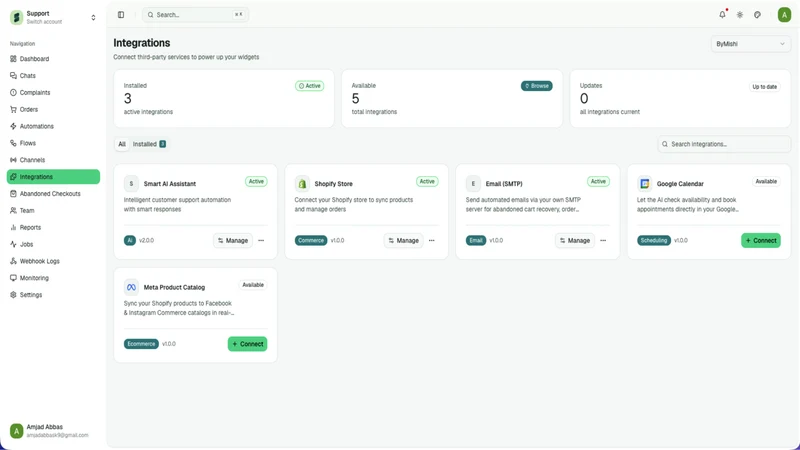Go to Dashboard in sidebar
The image size is (800, 450).
tap(53, 59)
